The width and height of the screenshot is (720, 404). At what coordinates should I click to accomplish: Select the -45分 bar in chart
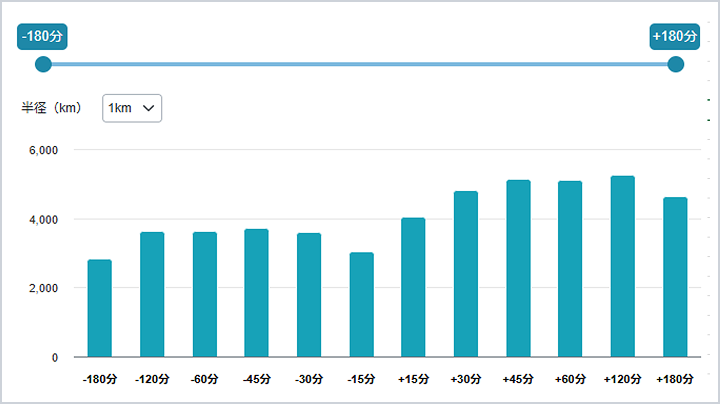click(257, 293)
